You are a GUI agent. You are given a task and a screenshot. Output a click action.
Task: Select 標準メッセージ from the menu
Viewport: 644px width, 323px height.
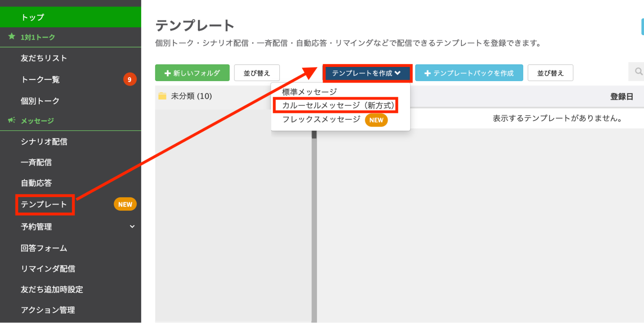[309, 91]
